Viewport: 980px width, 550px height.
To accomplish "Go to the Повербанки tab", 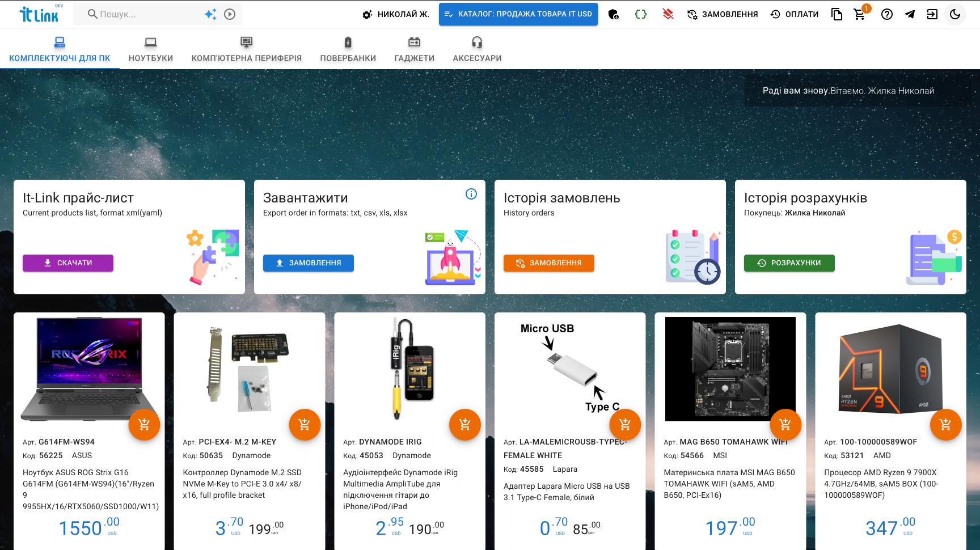I will coord(348,49).
